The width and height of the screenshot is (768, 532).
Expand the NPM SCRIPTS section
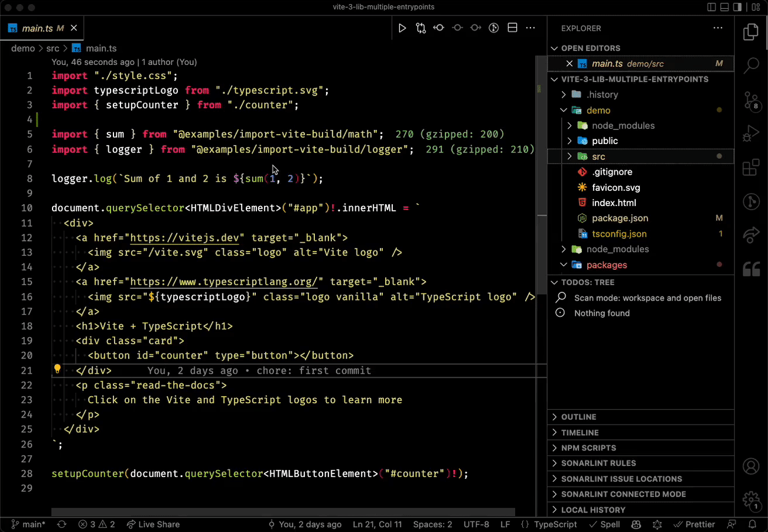pos(588,448)
